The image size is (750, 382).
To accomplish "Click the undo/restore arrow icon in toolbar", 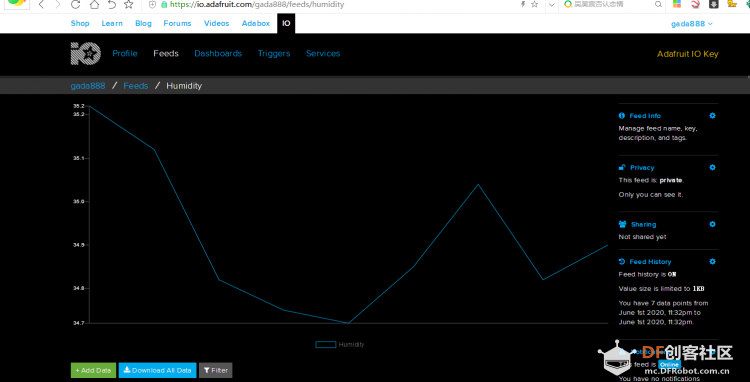I will coord(112,5).
